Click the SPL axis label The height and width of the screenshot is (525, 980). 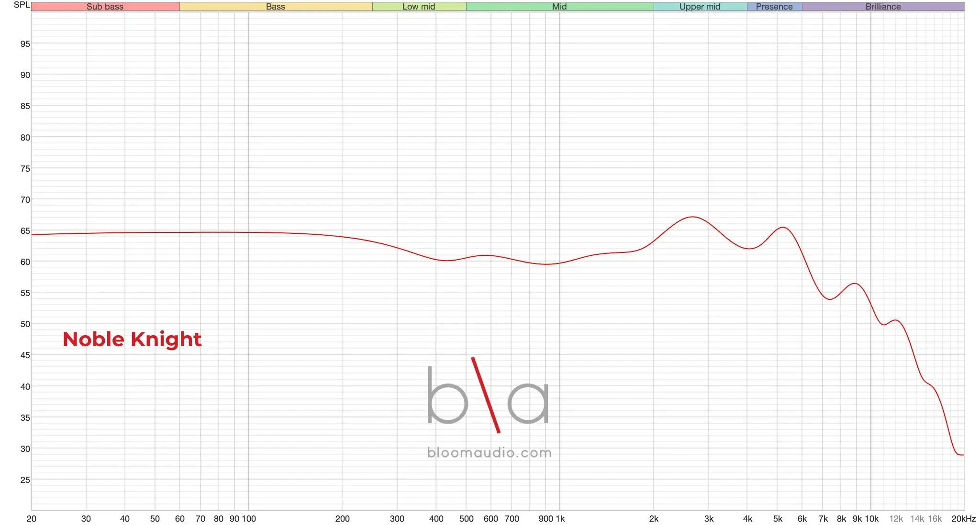[22, 5]
